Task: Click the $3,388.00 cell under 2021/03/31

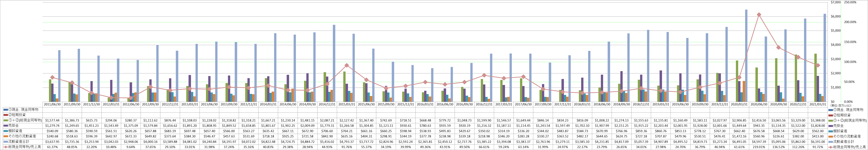Action: (818, 120)
